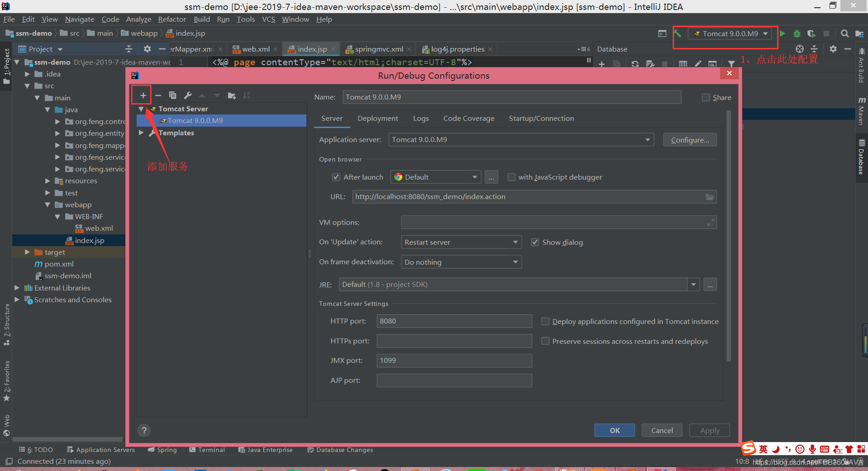Image resolution: width=868 pixels, height=471 pixels.
Task: Select pom.xml in Project tree
Action: coord(59,264)
